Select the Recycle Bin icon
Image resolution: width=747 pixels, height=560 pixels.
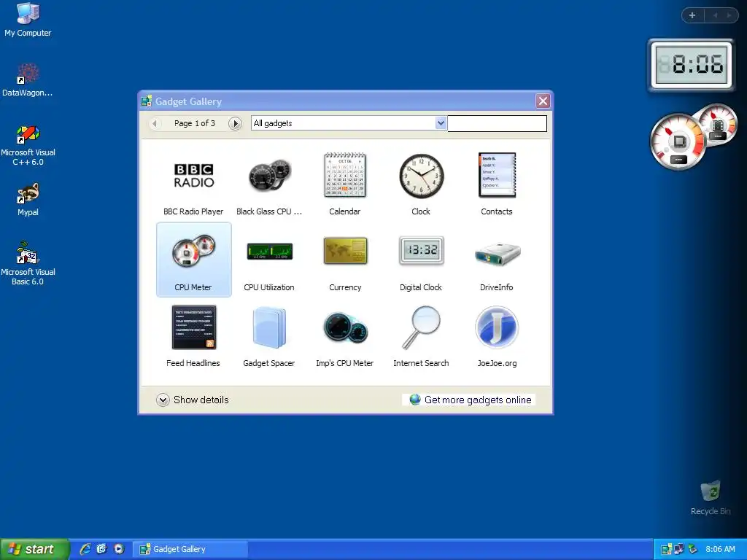pyautogui.click(x=711, y=498)
